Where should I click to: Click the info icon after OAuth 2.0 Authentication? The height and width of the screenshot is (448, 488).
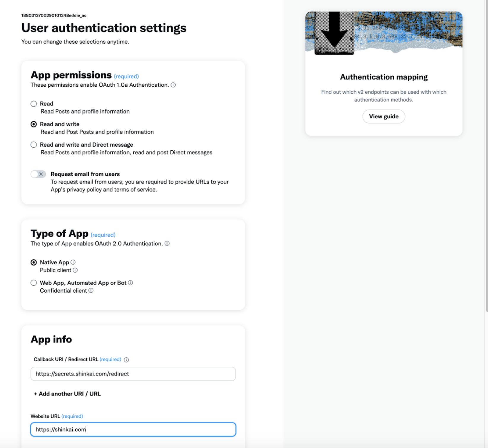167,244
